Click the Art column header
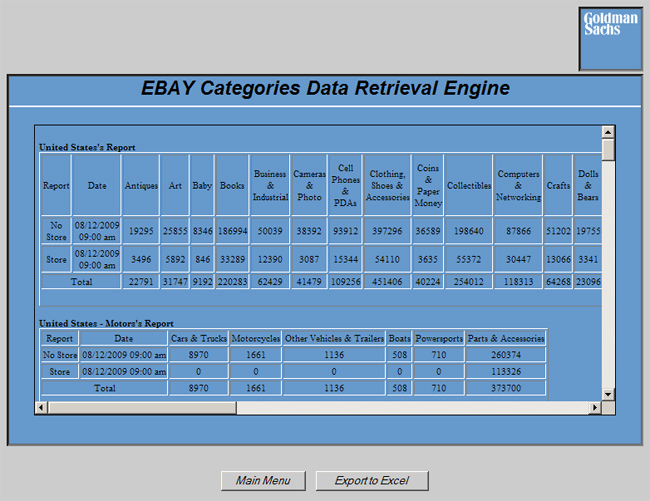Image resolution: width=650 pixels, height=501 pixels. pyautogui.click(x=175, y=185)
